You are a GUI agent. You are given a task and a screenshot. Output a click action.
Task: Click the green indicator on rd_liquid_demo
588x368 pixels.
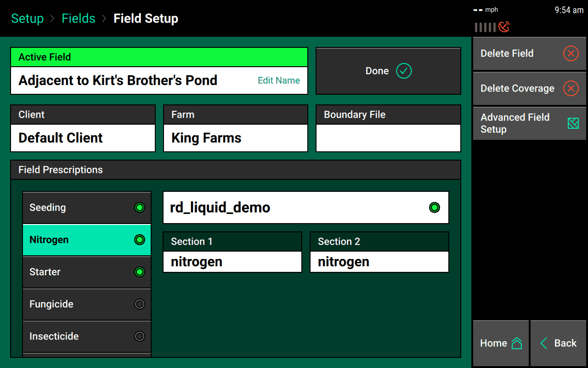(x=435, y=207)
